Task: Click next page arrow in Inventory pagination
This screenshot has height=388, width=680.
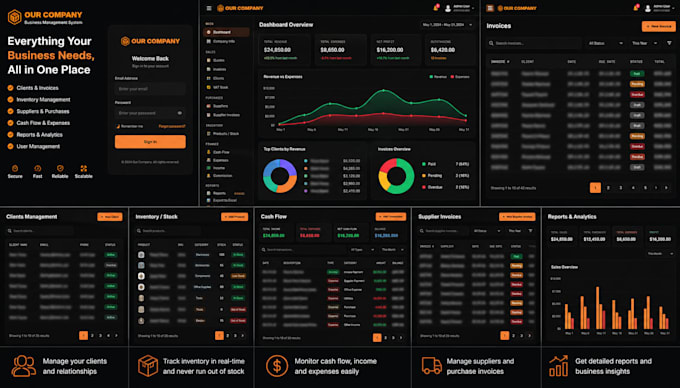Action: point(243,336)
